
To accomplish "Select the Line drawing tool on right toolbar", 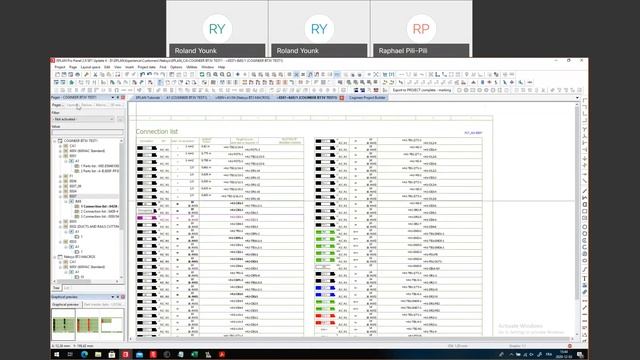I will (584, 191).
